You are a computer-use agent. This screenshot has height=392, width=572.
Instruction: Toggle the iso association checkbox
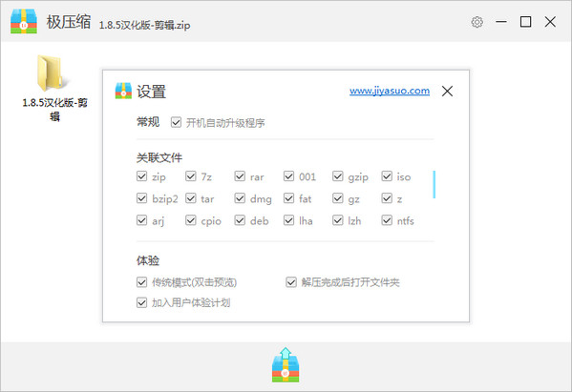pyautogui.click(x=387, y=176)
